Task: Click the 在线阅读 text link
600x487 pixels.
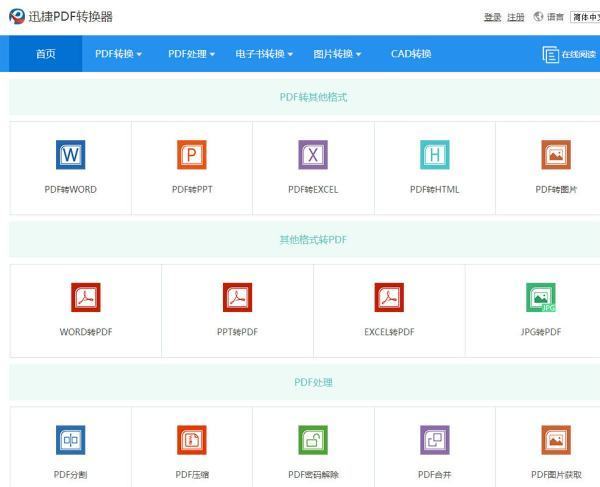Action: (579, 54)
